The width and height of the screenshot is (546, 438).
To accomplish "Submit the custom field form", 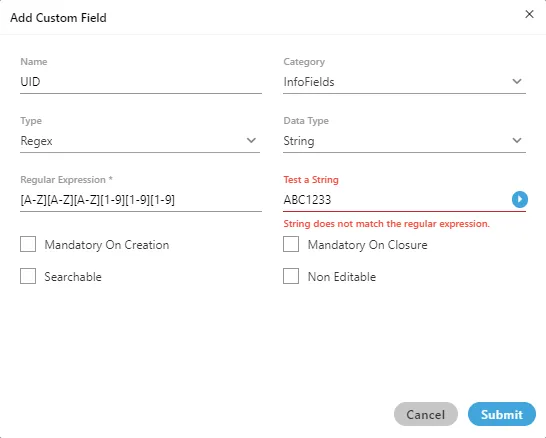I will click(x=502, y=414).
